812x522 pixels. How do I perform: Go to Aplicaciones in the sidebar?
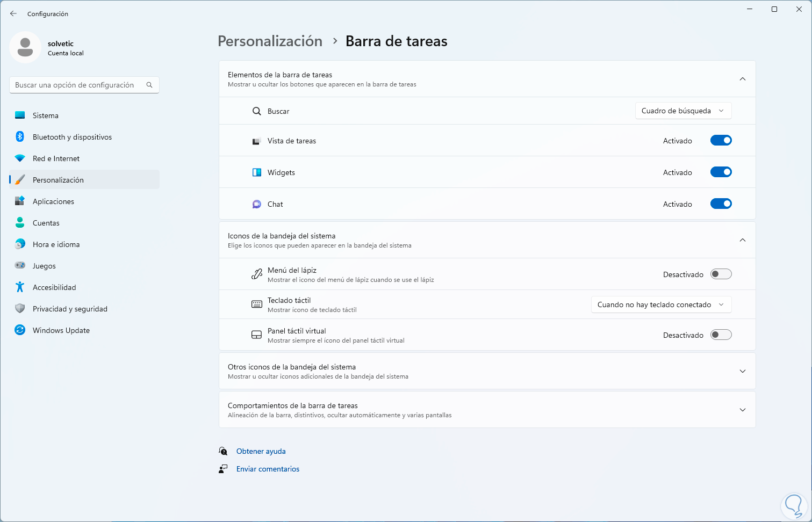coord(53,201)
